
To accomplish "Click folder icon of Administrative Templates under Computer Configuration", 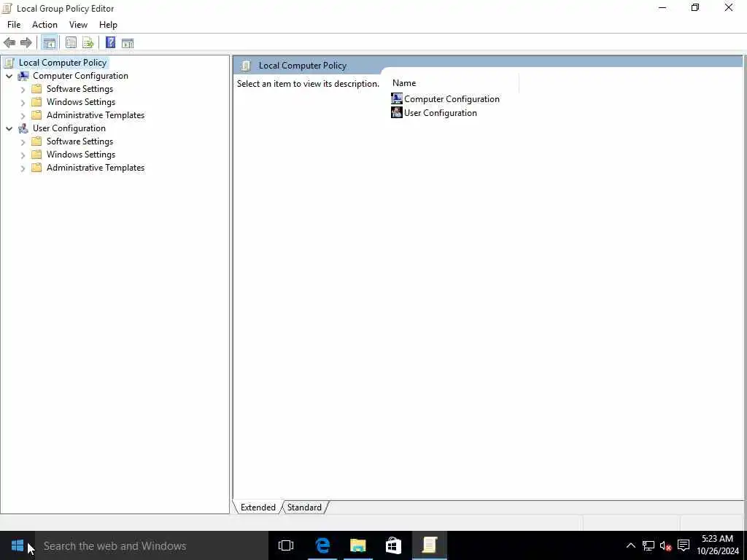I will 36,114.
